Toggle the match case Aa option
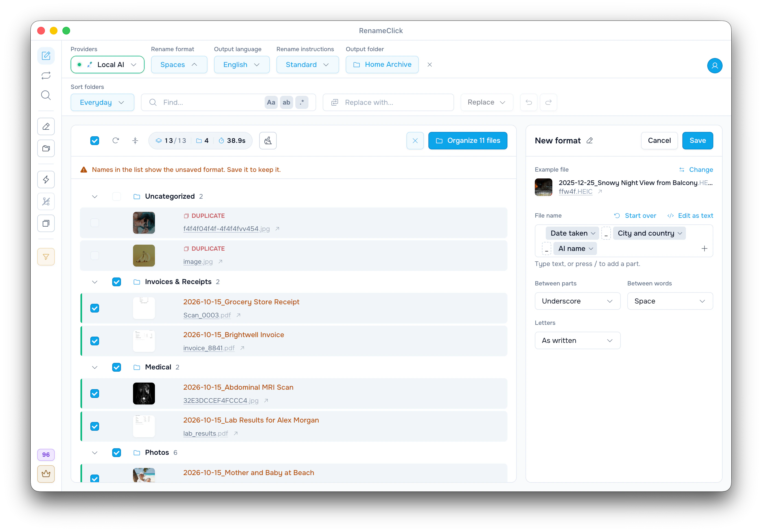 (271, 102)
